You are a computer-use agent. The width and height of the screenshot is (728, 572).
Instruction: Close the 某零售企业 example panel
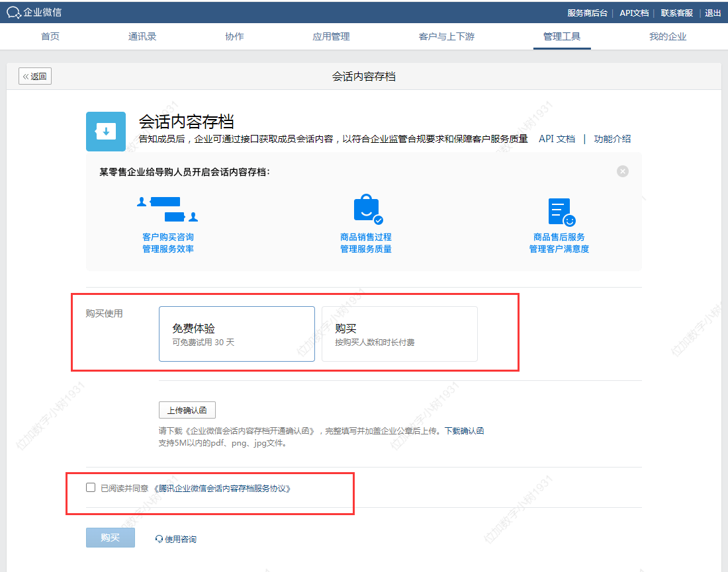(x=623, y=171)
